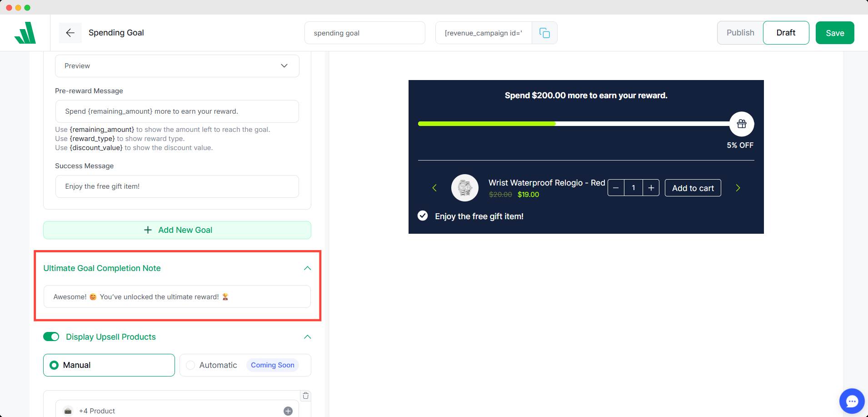
Task: Increase product quantity with plus button
Action: coord(651,188)
